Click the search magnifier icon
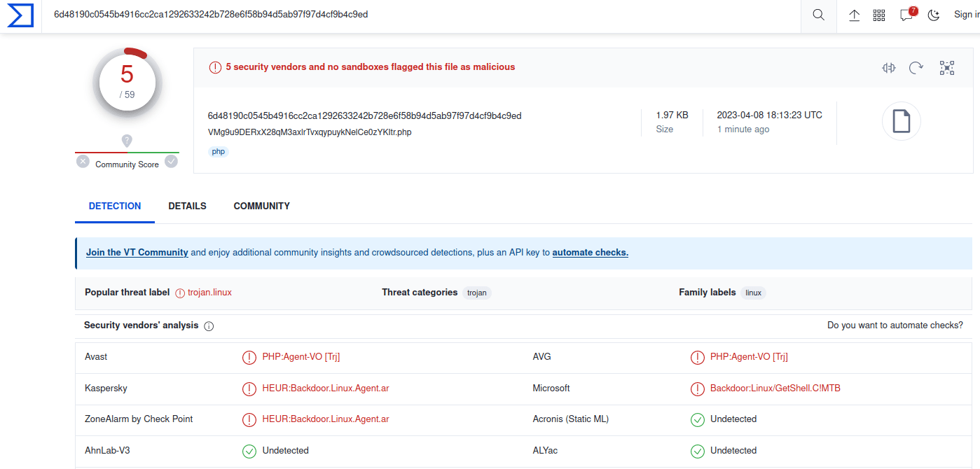The width and height of the screenshot is (980, 469). [x=818, y=15]
